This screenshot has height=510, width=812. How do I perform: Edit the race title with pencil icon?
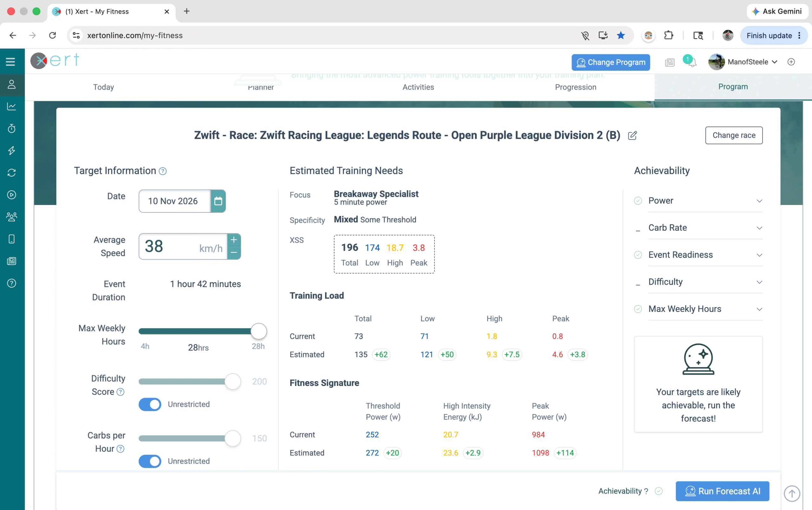pyautogui.click(x=632, y=135)
